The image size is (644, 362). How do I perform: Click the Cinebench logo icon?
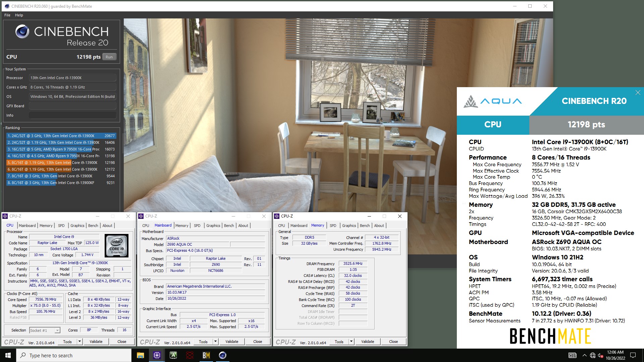tap(22, 32)
